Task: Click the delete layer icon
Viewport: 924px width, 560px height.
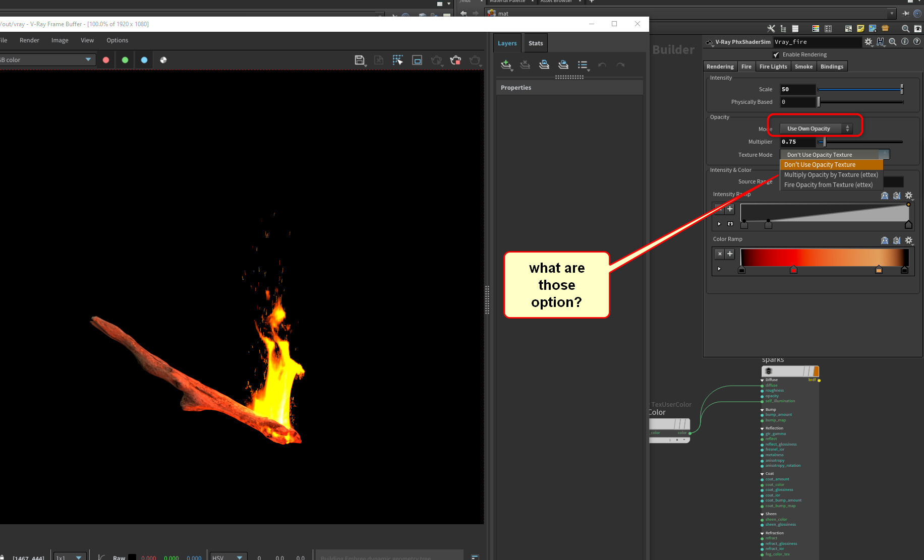Action: (x=525, y=65)
